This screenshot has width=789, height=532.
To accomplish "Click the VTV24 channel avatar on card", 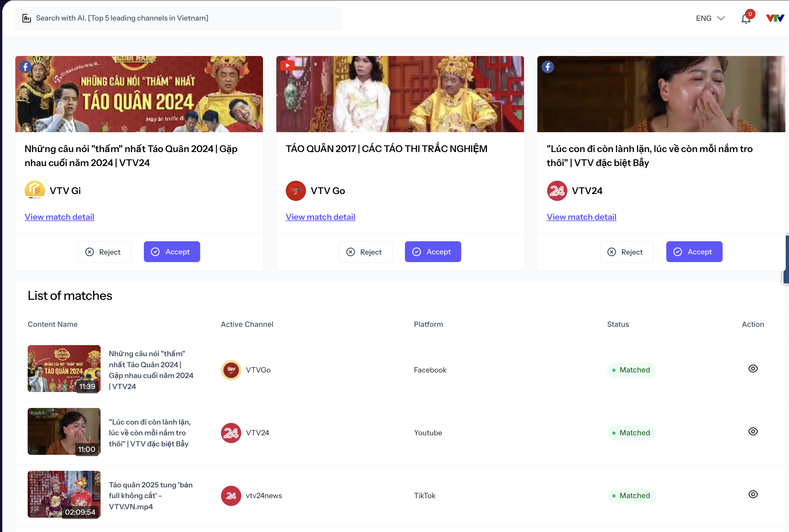I will [557, 191].
